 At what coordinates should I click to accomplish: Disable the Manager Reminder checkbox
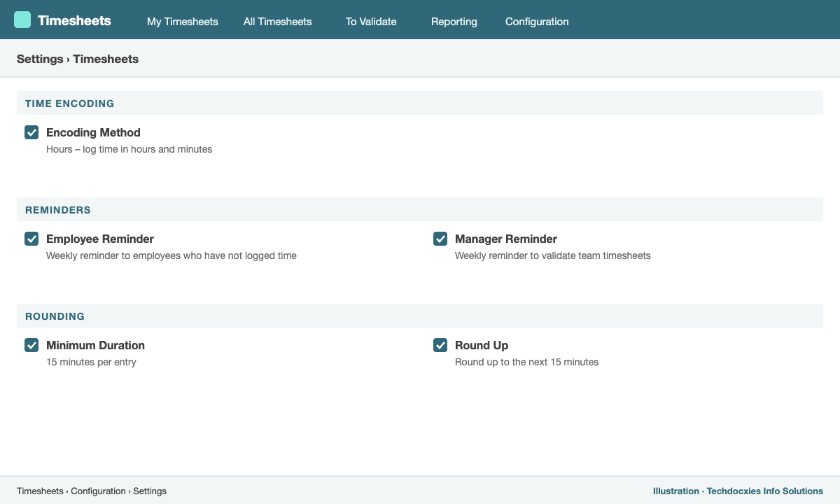[440, 239]
